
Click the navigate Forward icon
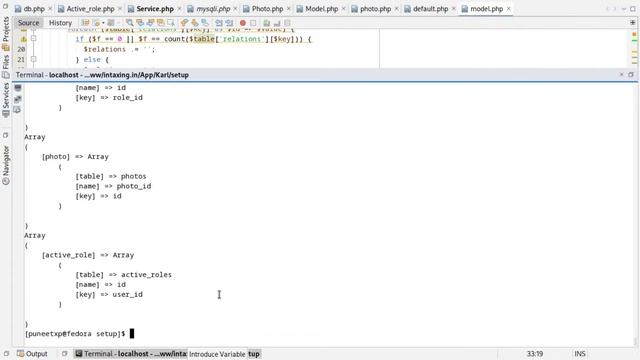[111, 23]
